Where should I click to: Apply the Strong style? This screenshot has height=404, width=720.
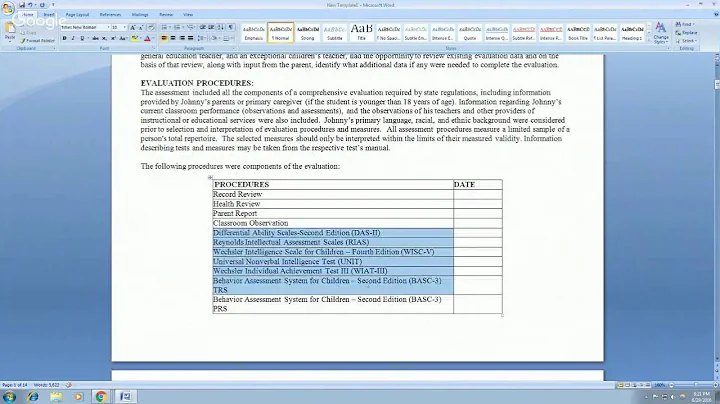pyautogui.click(x=308, y=33)
